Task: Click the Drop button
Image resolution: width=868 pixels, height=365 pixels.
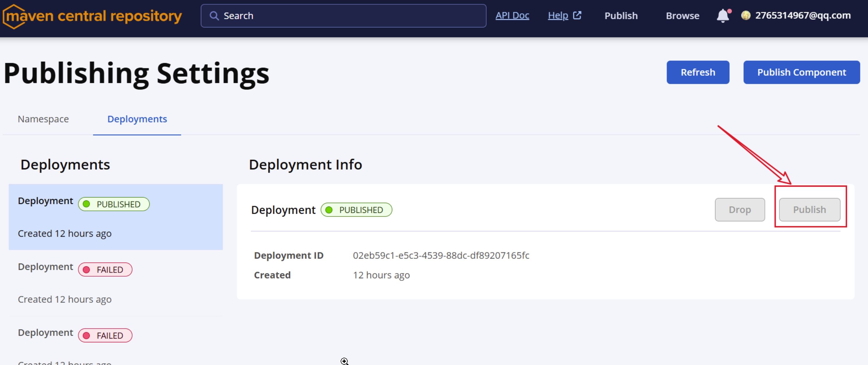Action: 740,210
